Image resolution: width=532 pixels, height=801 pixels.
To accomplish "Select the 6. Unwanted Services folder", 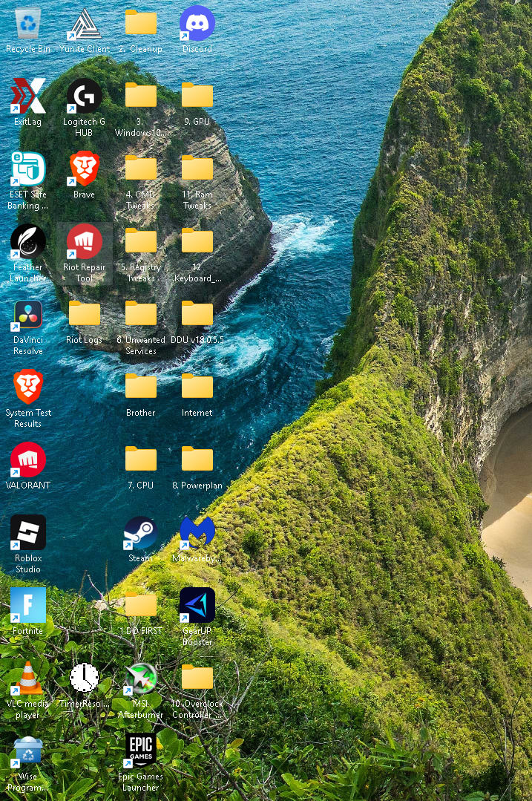I will [x=141, y=314].
